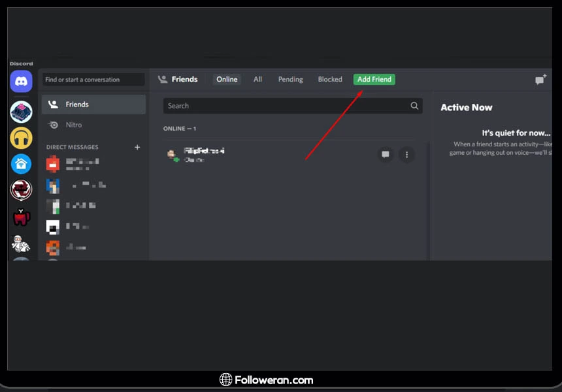
Task: Click the green Add Friend button
Action: click(x=374, y=80)
